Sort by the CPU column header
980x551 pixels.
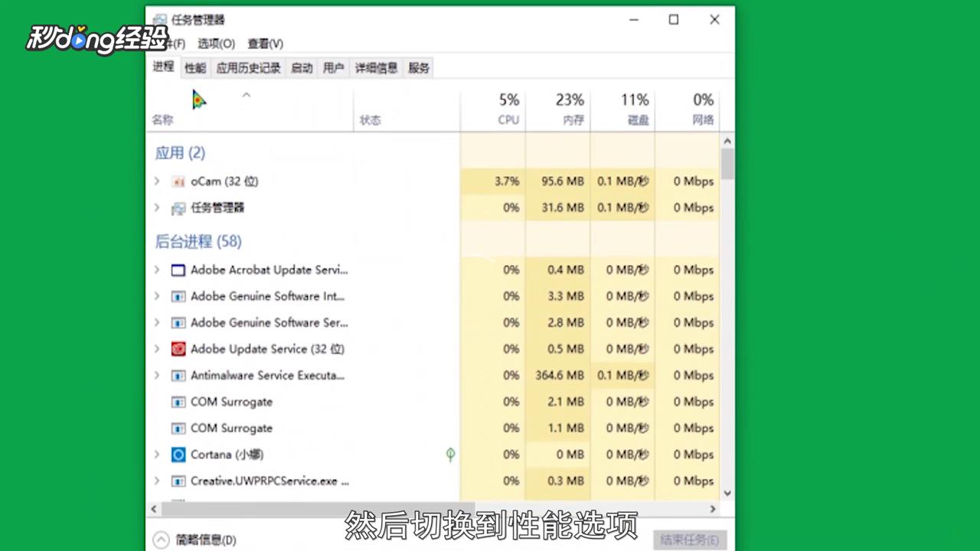[x=493, y=110]
